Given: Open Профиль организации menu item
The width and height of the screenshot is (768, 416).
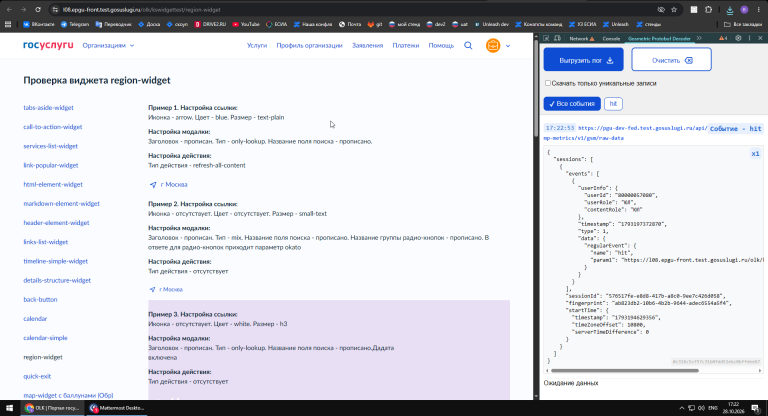Looking at the screenshot, I should (309, 46).
